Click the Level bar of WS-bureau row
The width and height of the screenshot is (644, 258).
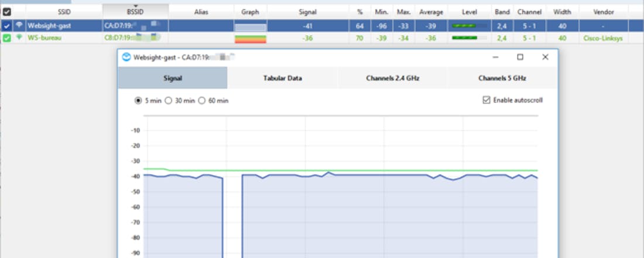tap(469, 38)
